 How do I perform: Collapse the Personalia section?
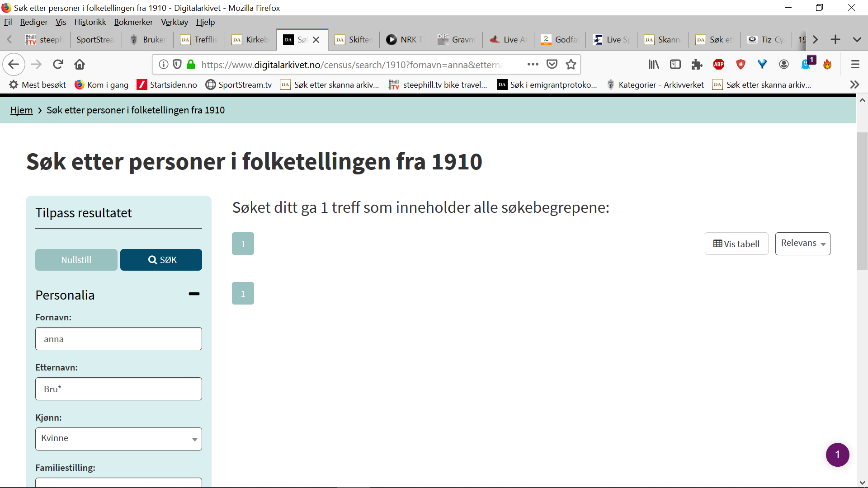(x=194, y=294)
